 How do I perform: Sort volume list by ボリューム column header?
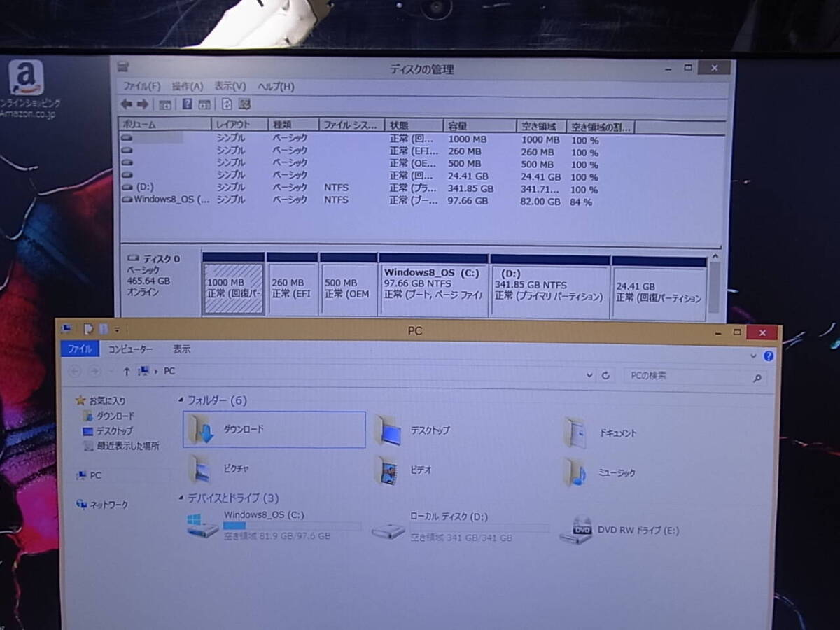(165, 125)
